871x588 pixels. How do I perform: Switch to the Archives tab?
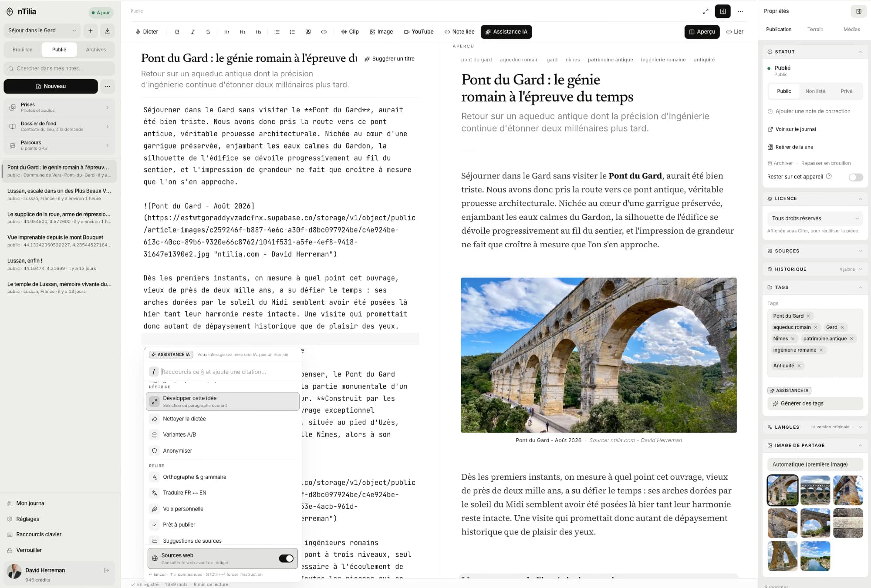pos(96,50)
